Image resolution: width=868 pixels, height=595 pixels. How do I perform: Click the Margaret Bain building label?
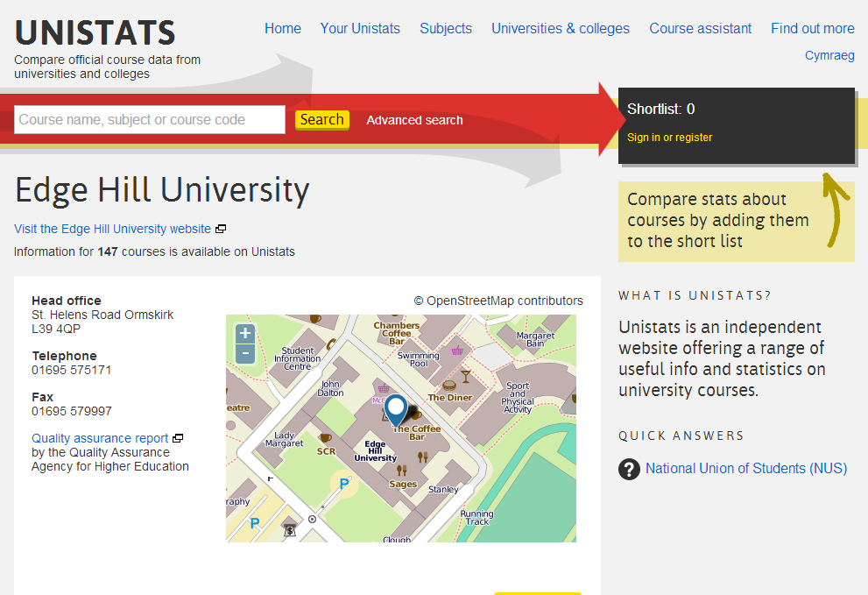coord(535,339)
